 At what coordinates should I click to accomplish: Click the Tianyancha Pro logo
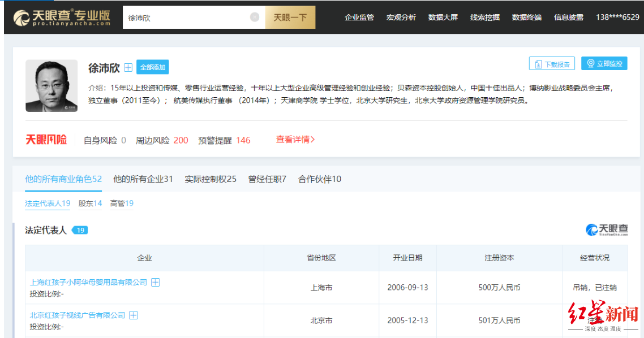62,18
